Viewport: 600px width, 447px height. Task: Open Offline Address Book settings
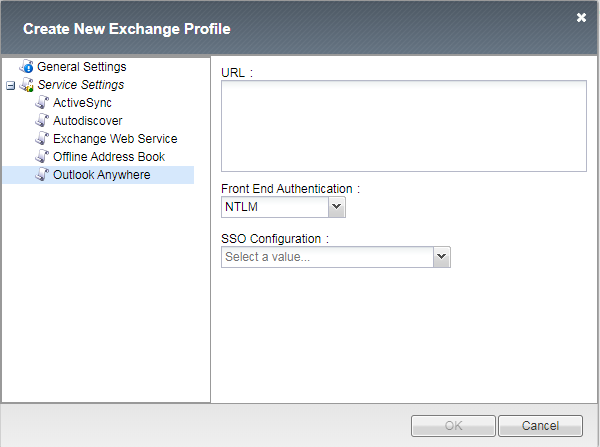[x=109, y=157]
